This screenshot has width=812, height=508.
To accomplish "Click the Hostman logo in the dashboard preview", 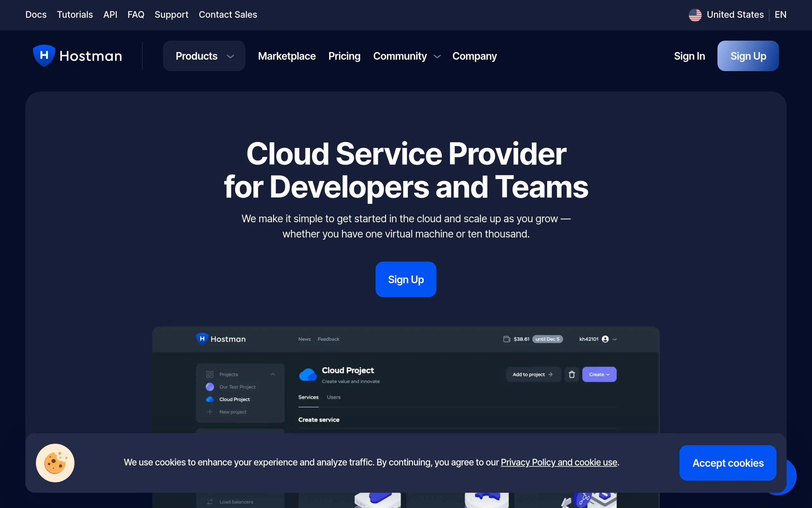I will tap(221, 339).
